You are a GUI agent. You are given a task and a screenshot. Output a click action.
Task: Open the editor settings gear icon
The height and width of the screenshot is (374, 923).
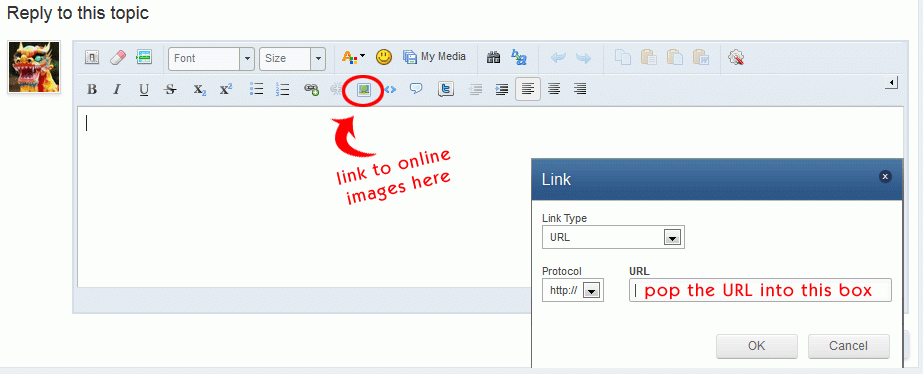click(736, 58)
